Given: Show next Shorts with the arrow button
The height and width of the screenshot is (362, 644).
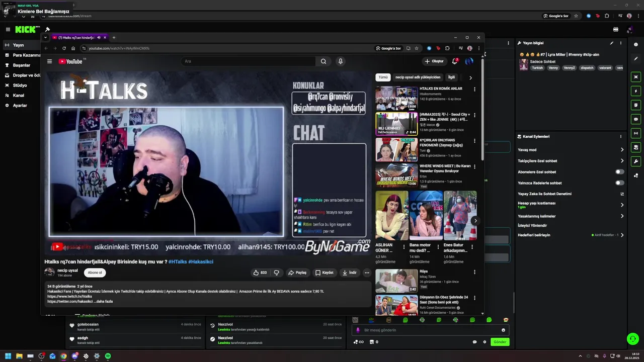Looking at the screenshot, I should (475, 221).
